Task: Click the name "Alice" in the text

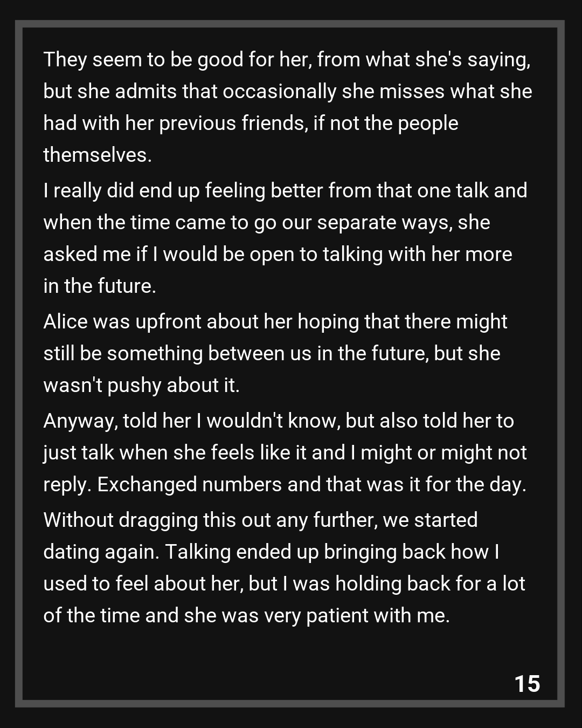Action: (x=65, y=321)
